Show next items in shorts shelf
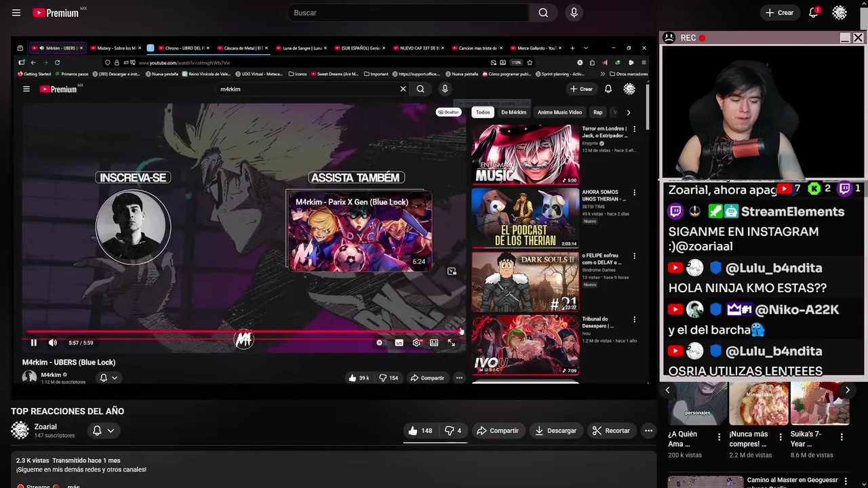Viewport: 868px width, 488px height. click(847, 390)
